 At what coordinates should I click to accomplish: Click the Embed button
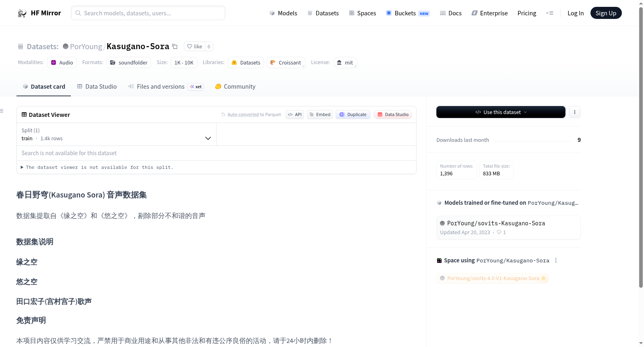(320, 114)
